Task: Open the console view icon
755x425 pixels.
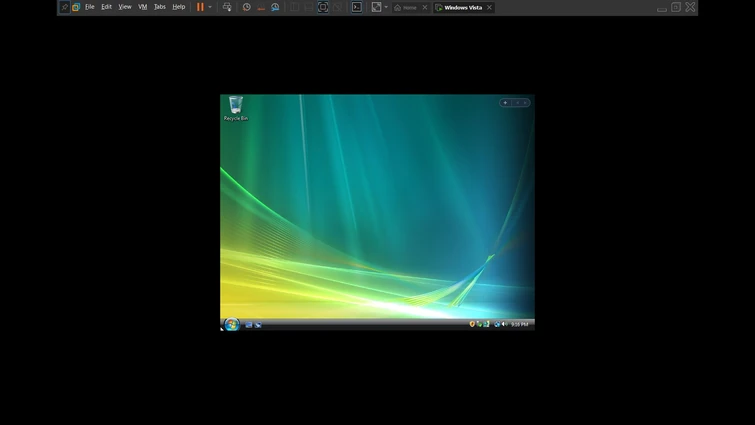Action: (x=357, y=7)
